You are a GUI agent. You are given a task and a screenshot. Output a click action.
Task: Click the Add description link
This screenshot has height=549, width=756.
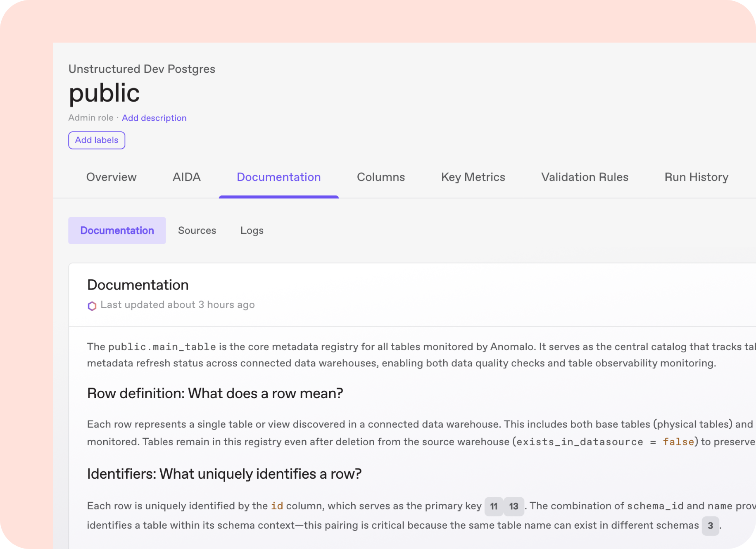pos(154,118)
